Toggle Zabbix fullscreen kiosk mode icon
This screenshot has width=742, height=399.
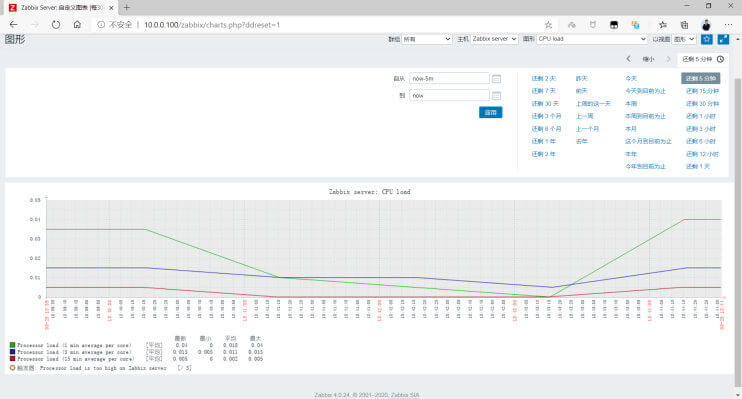[x=723, y=39]
